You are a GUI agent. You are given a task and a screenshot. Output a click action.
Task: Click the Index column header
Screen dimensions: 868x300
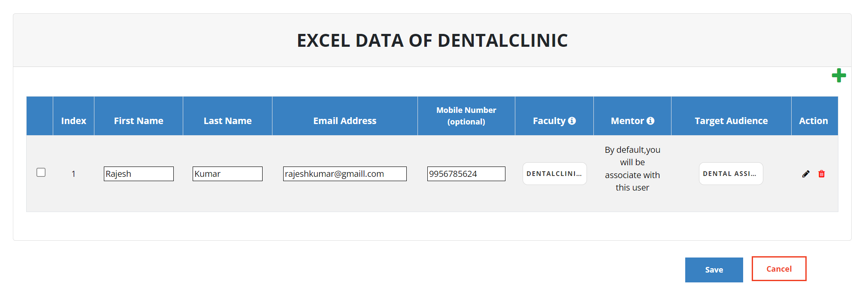point(73,121)
